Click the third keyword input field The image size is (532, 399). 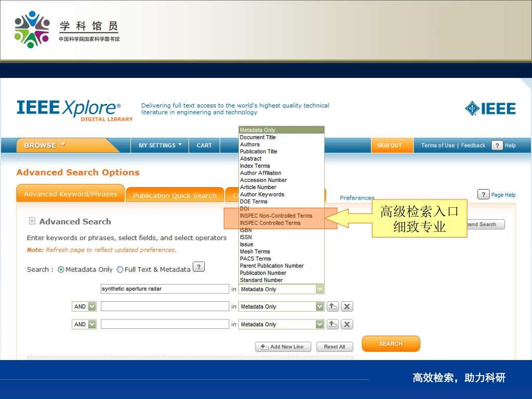point(165,324)
